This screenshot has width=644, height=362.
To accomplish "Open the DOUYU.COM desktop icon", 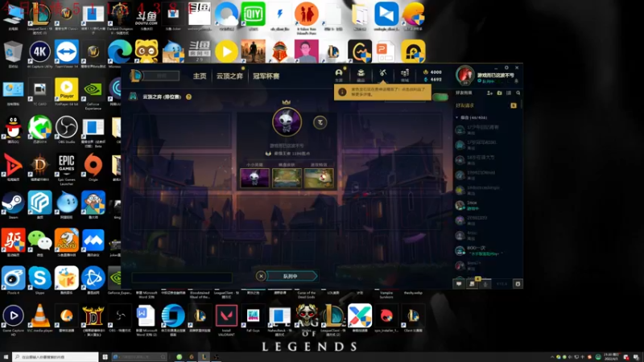I will (x=147, y=16).
